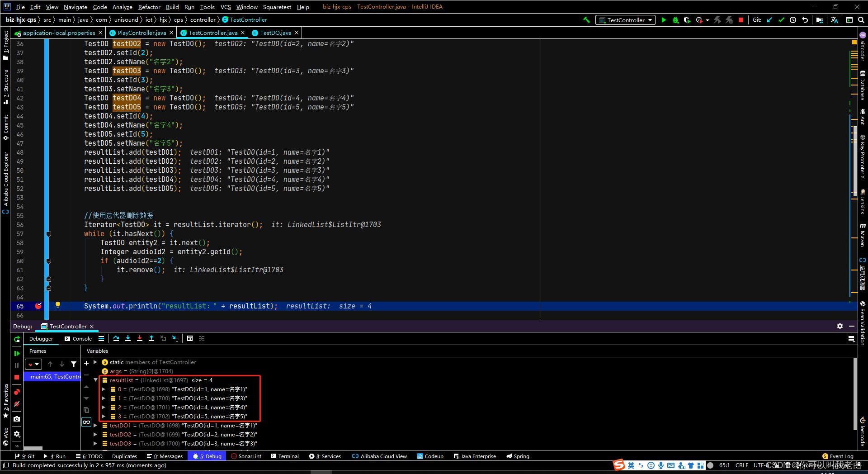Expand the testDO1 variable node
This screenshot has width=868, height=474.
(95, 426)
